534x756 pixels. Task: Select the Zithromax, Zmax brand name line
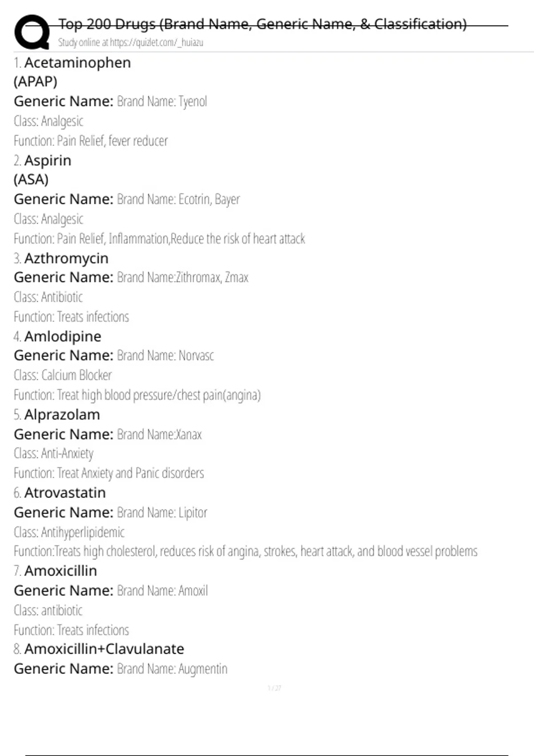click(x=182, y=278)
